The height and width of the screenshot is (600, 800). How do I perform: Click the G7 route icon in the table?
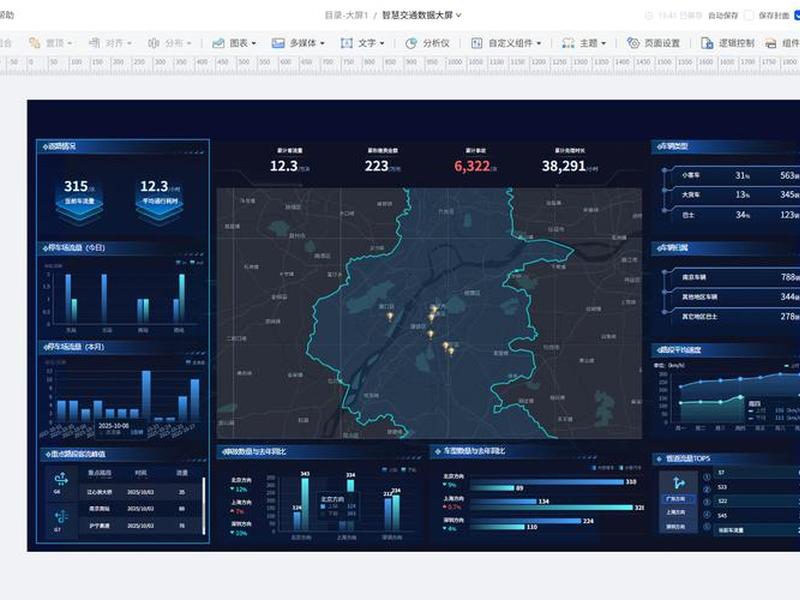[x=61, y=516]
